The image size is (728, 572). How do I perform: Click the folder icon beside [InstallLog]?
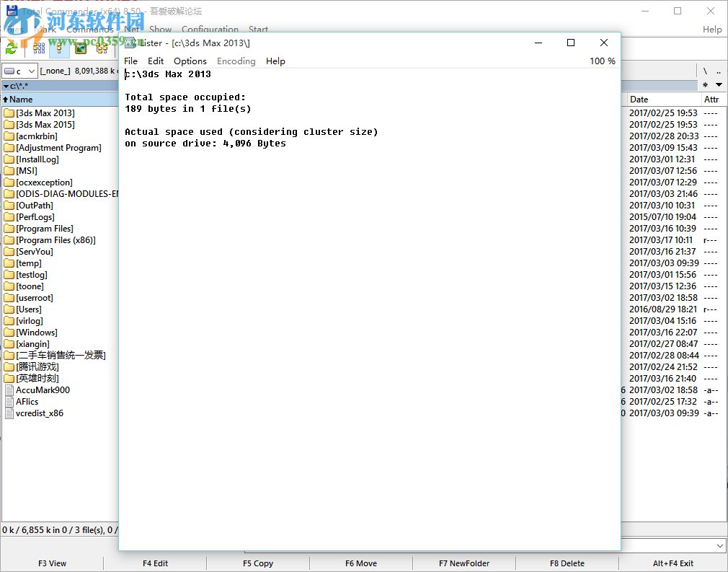coord(9,159)
